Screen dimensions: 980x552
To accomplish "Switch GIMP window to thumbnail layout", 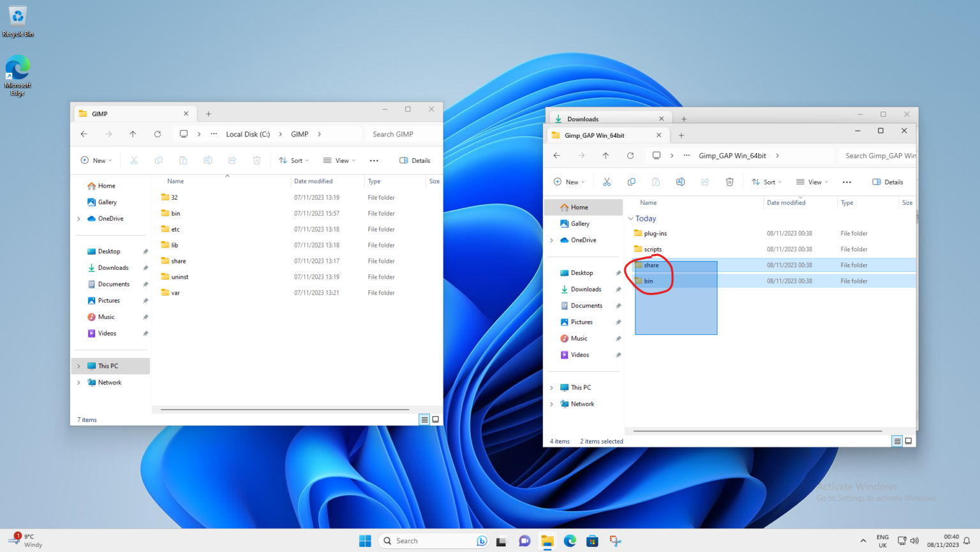I will pyautogui.click(x=435, y=419).
